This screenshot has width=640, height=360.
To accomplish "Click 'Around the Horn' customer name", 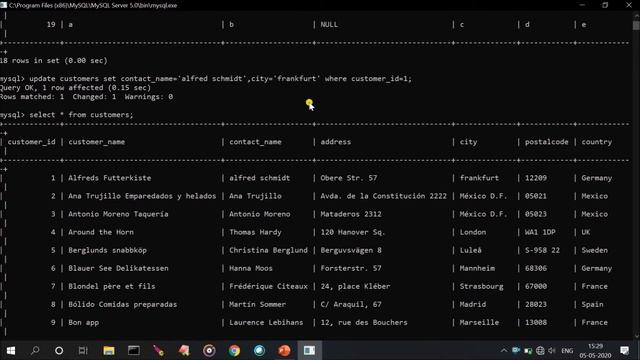I will click(x=101, y=232).
